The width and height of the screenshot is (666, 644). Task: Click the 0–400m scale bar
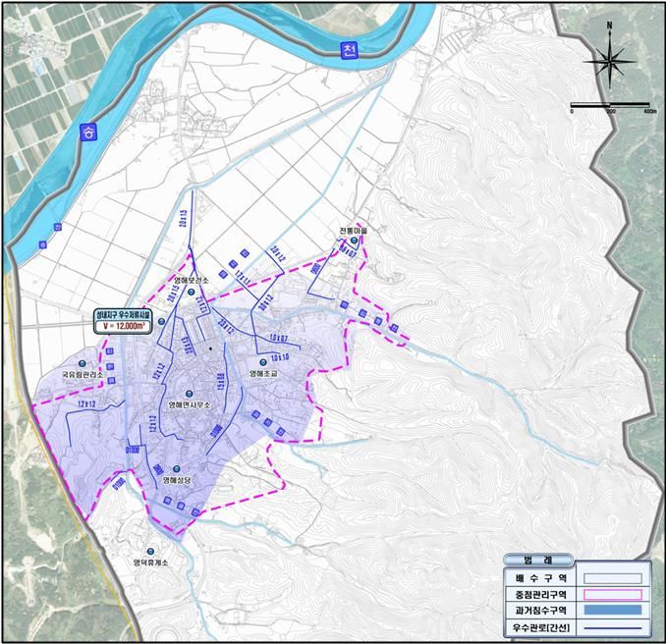click(x=611, y=104)
